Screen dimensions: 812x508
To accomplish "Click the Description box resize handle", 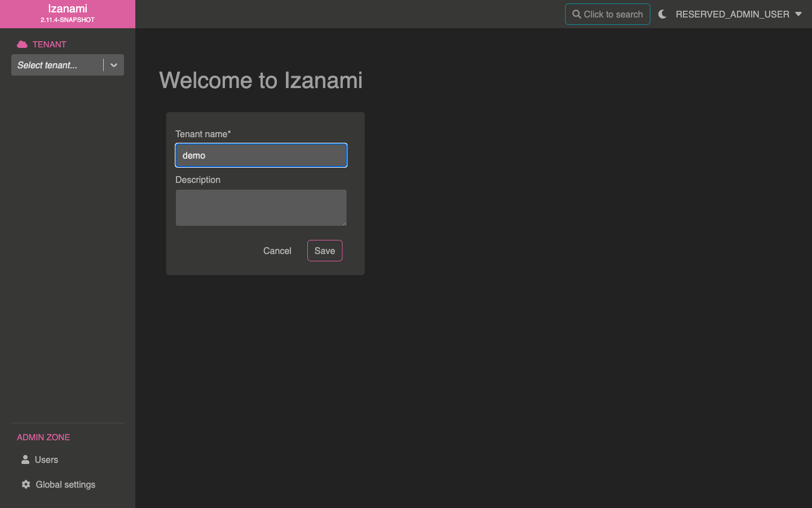I will pyautogui.click(x=344, y=223).
